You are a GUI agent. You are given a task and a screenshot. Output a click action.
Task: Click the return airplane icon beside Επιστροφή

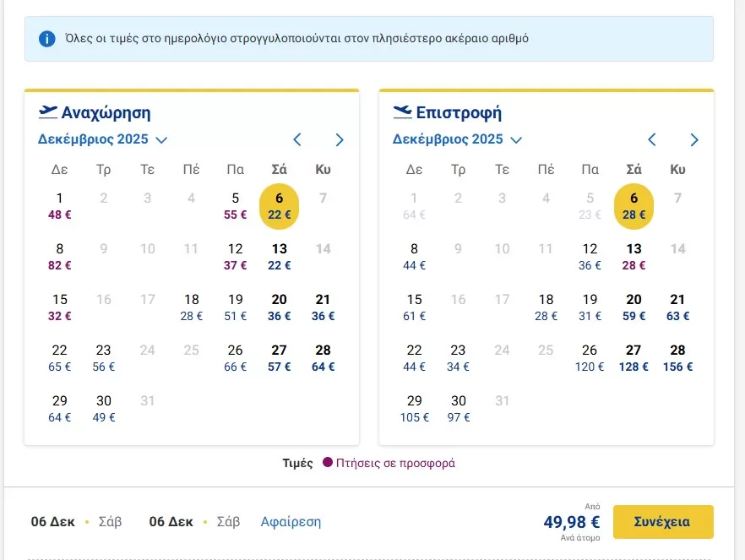click(x=403, y=112)
